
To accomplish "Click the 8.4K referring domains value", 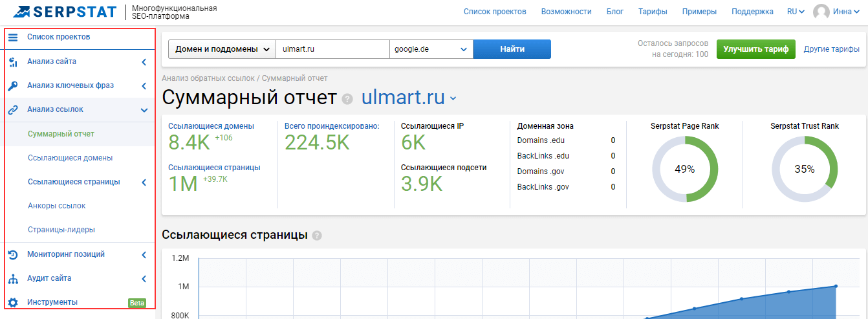I will click(x=189, y=142).
